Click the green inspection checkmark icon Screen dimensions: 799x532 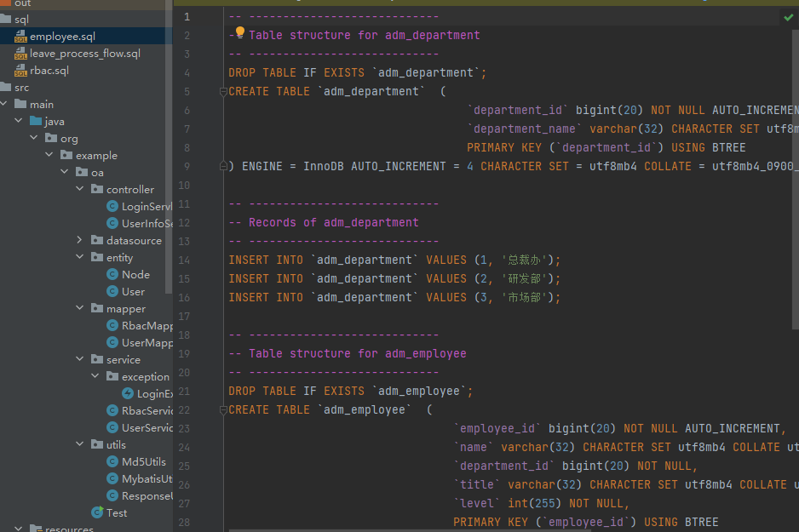(x=788, y=17)
